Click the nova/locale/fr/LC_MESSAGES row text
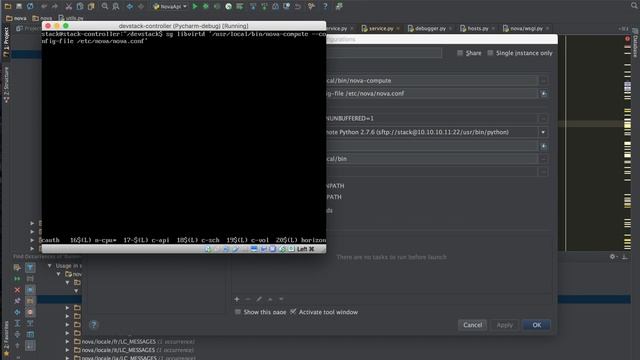This screenshot has height=360, width=640. tap(119, 342)
